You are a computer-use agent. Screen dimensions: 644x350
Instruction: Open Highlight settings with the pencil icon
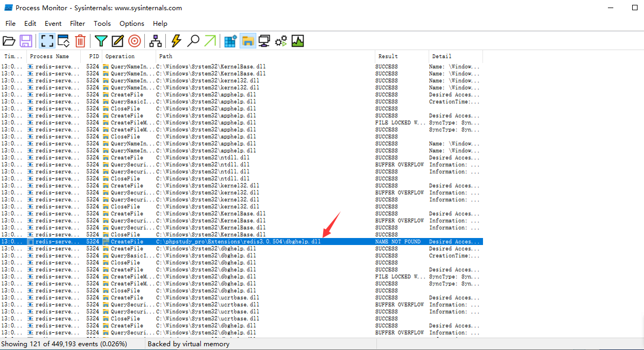tap(117, 41)
